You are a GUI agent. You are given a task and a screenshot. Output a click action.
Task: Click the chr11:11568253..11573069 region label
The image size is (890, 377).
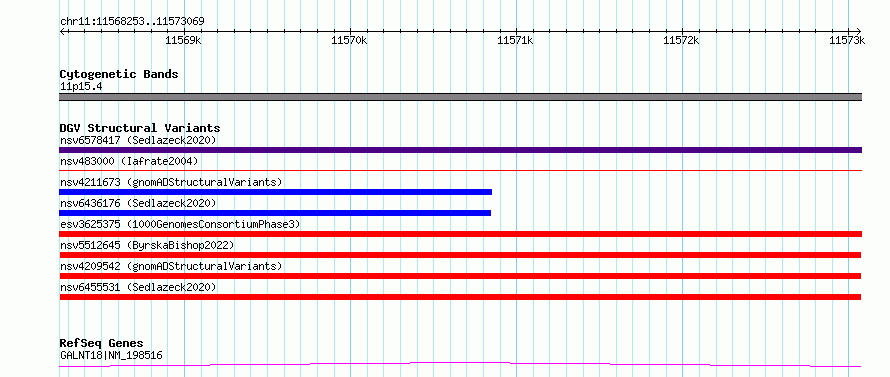(x=132, y=22)
